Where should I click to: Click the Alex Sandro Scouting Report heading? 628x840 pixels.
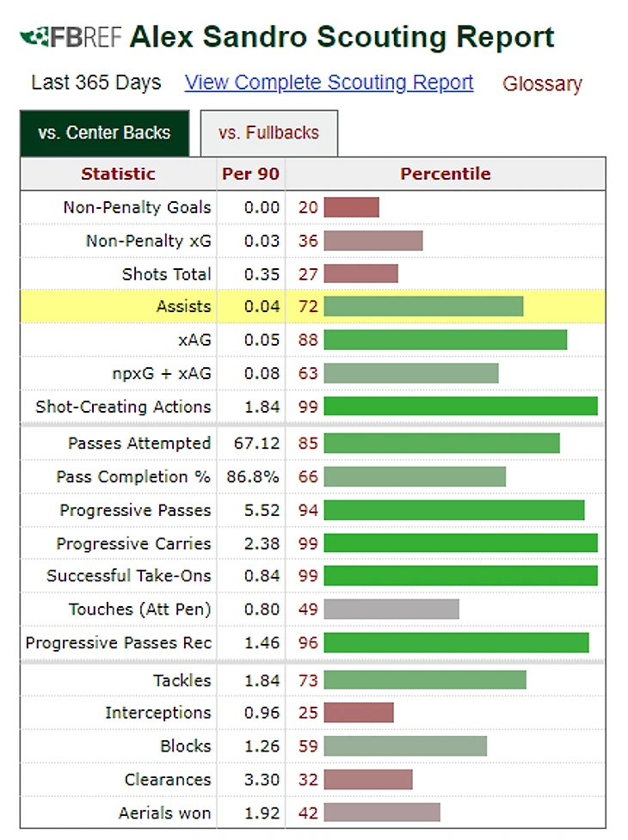pos(342,37)
